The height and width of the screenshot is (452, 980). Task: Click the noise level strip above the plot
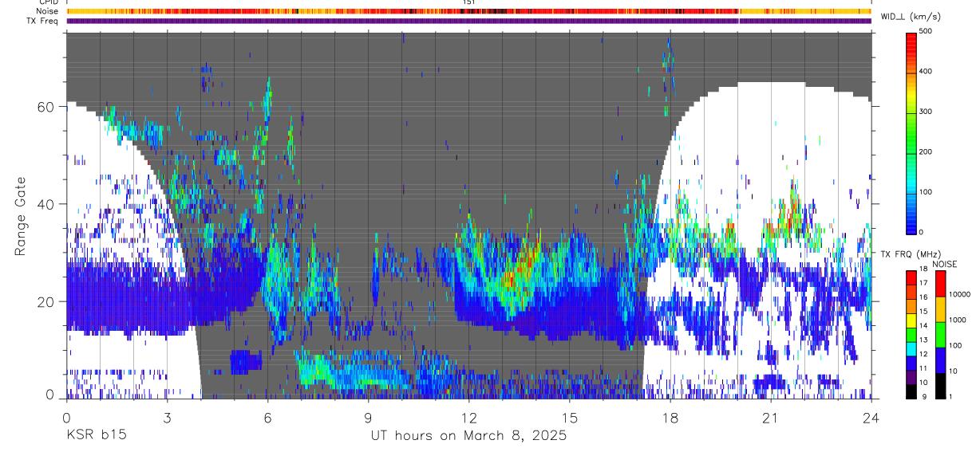point(468,11)
